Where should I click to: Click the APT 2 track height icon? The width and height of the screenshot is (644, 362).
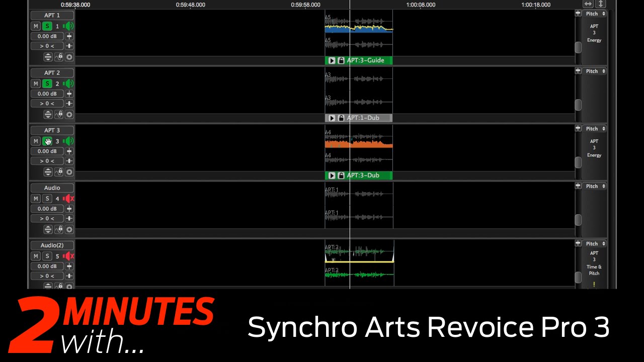coord(48,115)
